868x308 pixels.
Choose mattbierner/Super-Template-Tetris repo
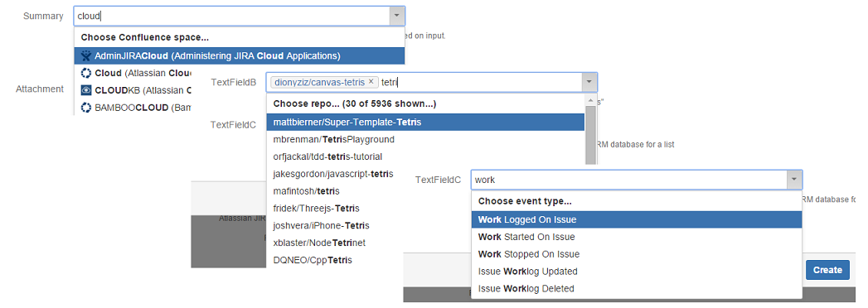pyautogui.click(x=425, y=122)
